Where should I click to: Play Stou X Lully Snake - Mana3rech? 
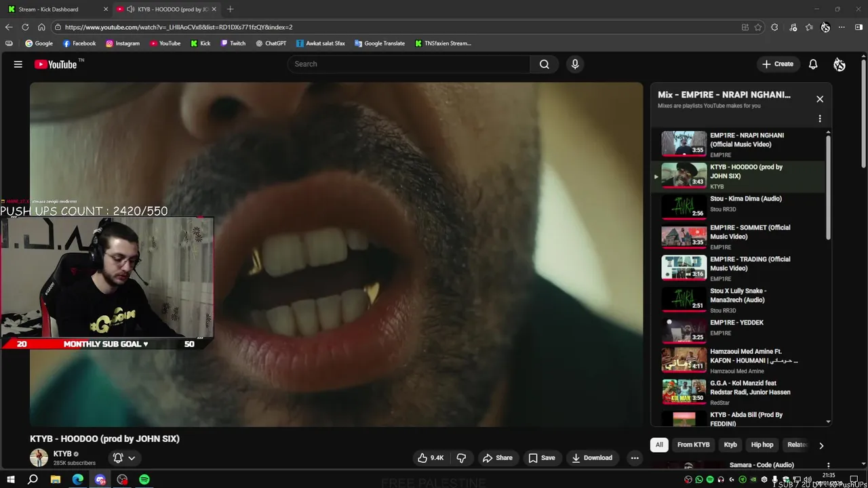[739, 300]
